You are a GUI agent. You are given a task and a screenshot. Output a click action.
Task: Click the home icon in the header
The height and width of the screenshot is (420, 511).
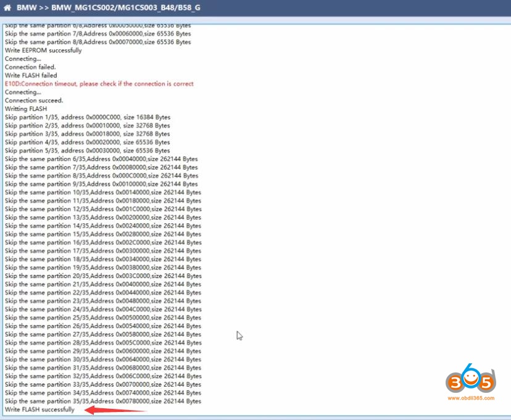click(x=7, y=7)
